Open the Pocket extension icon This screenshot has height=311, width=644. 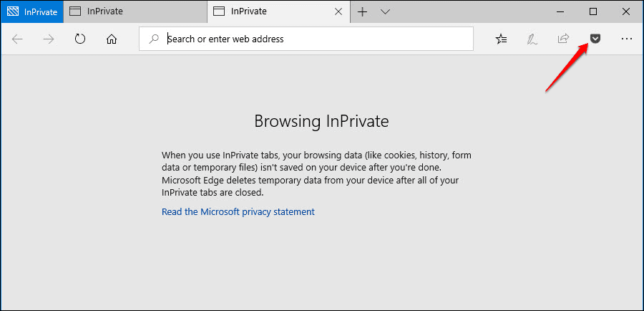coord(595,39)
